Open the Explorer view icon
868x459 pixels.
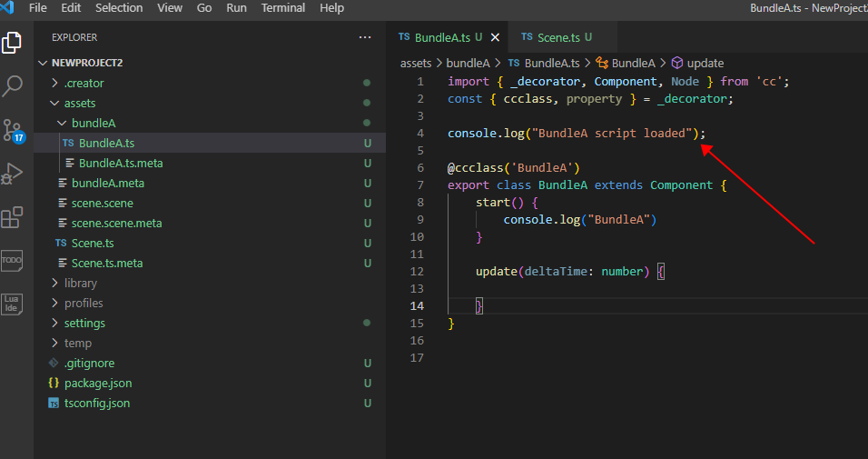(x=13, y=42)
